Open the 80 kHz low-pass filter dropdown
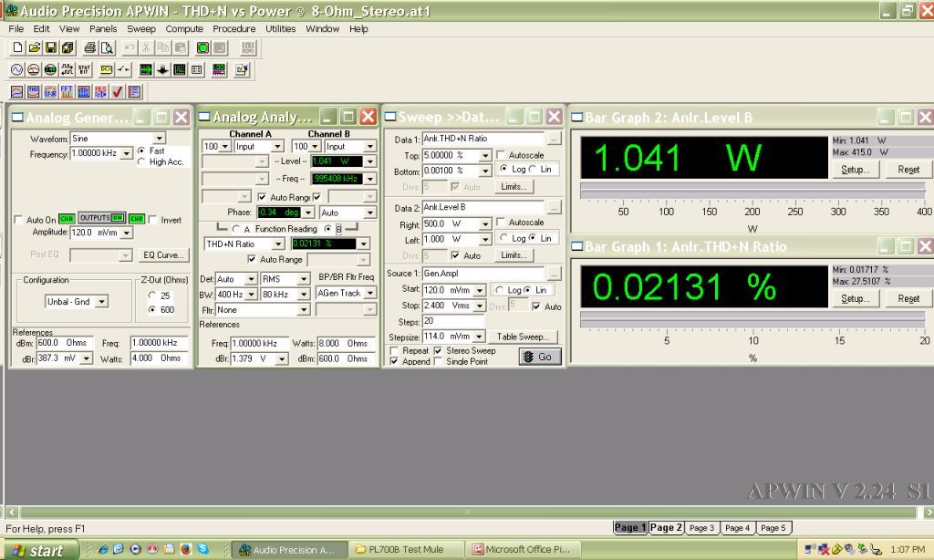This screenshot has width=934, height=560. coord(304,295)
